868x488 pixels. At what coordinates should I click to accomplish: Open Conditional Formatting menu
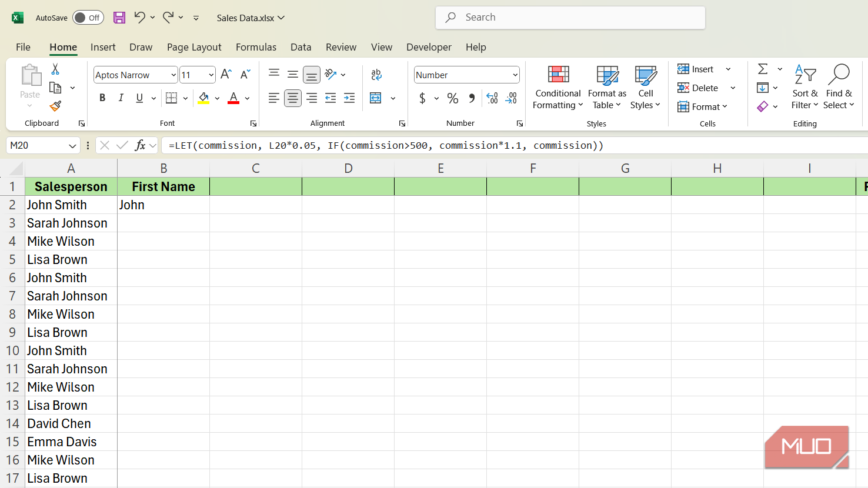coord(558,87)
